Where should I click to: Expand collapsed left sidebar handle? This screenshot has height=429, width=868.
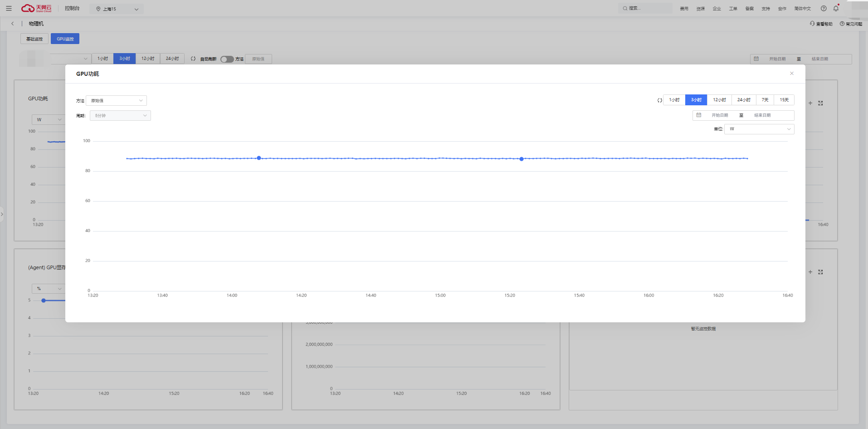2,214
